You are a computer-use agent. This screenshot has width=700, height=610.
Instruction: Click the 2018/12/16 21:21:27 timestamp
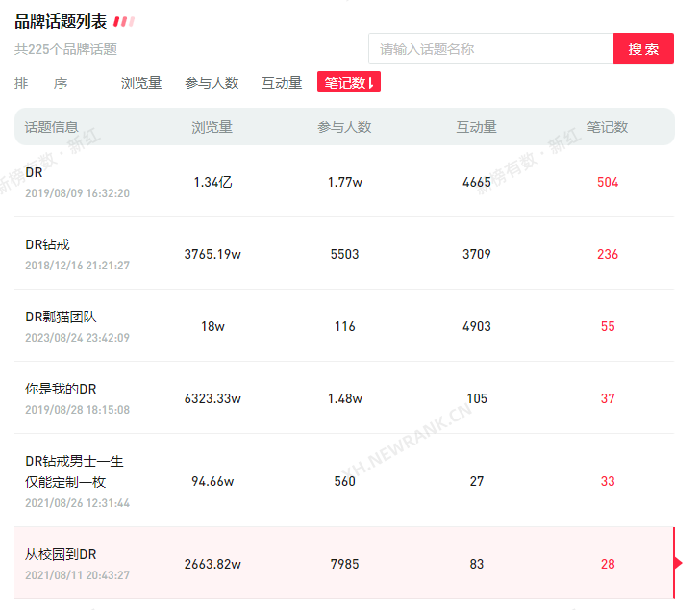77,266
